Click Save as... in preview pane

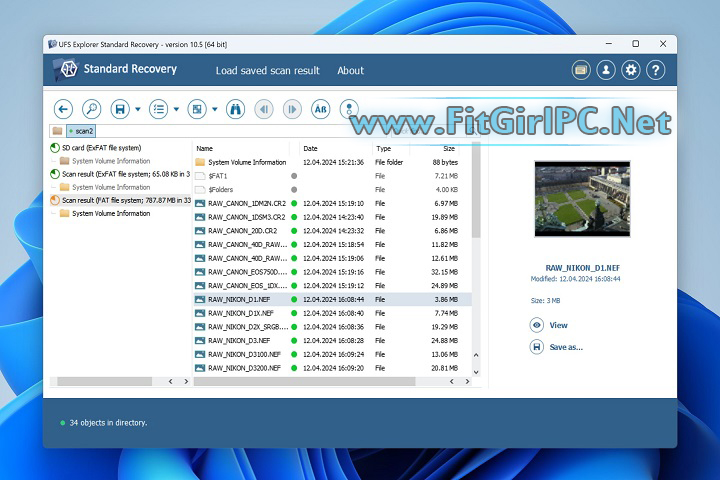pyautogui.click(x=565, y=347)
